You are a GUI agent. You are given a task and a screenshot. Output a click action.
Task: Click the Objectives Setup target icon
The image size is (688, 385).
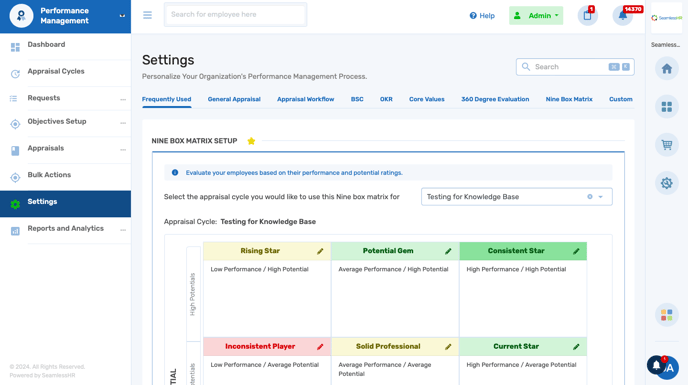coord(15,124)
